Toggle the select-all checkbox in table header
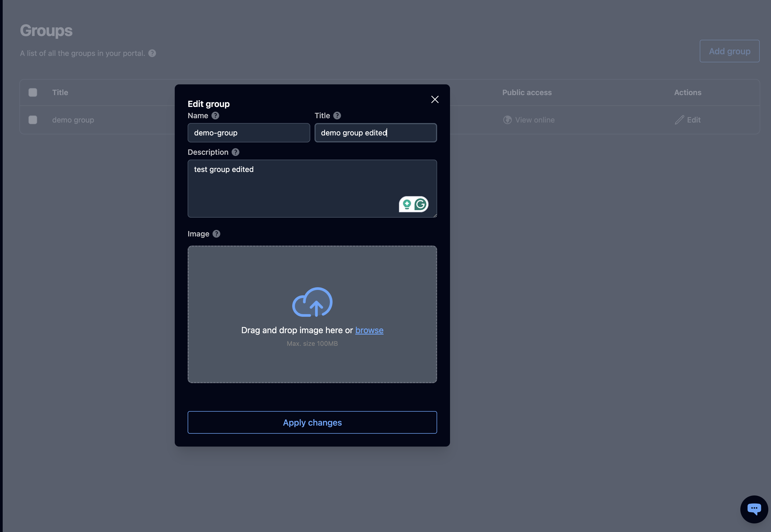This screenshot has width=771, height=532. pos(33,92)
